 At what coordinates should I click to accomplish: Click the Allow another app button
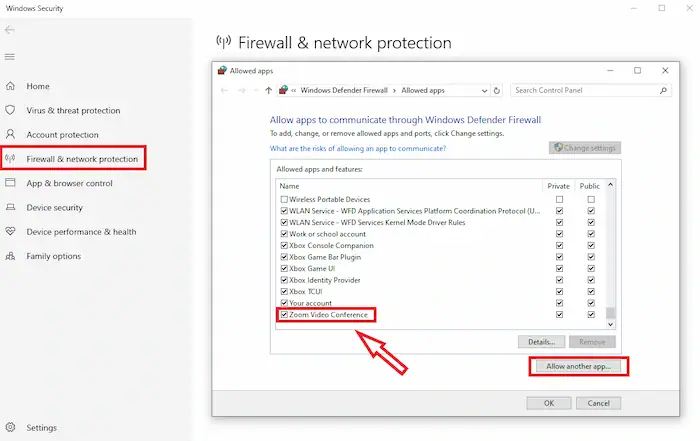click(x=585, y=366)
